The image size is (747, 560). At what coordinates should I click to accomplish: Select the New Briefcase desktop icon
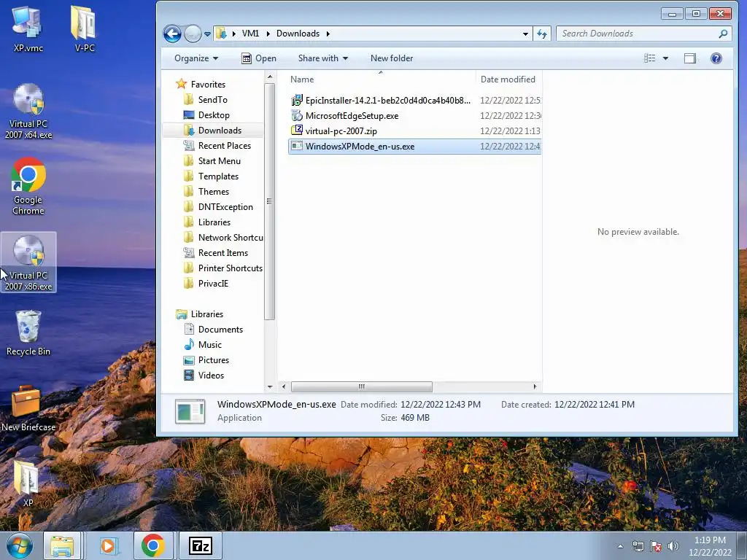[28, 408]
